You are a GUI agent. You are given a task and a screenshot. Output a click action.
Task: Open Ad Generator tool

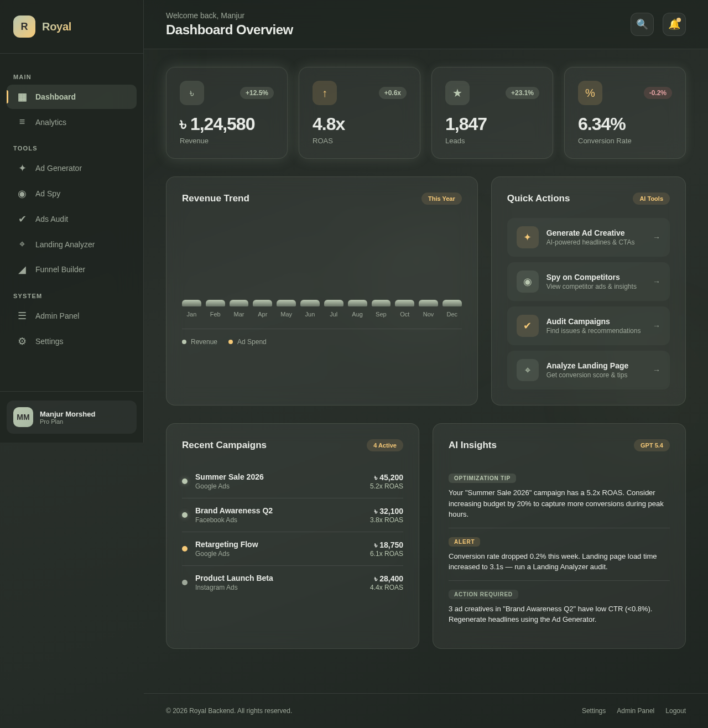point(72,168)
